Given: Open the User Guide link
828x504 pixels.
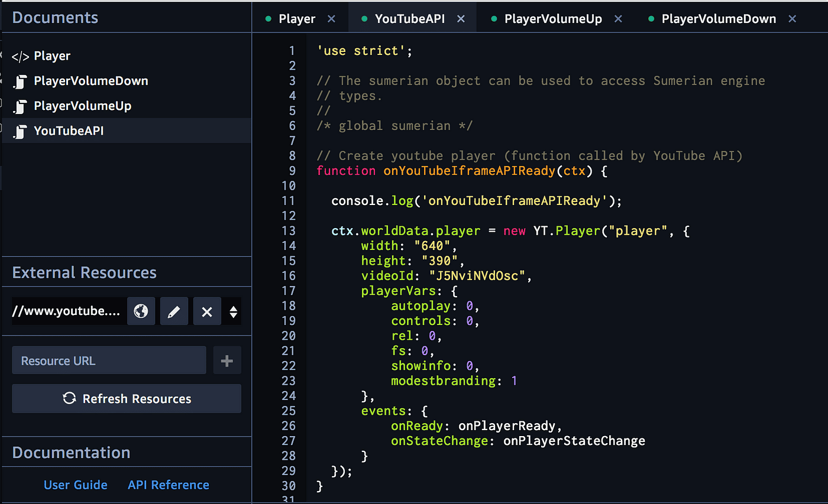Looking at the screenshot, I should 76,485.
